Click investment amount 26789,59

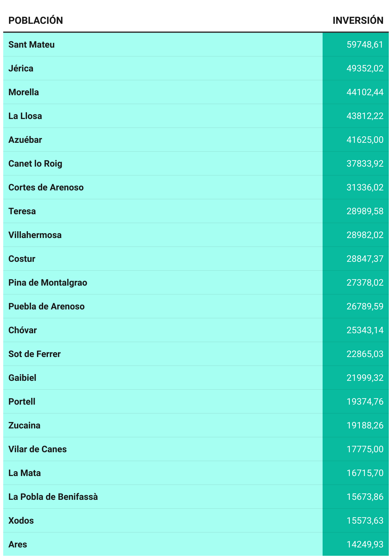coord(365,306)
